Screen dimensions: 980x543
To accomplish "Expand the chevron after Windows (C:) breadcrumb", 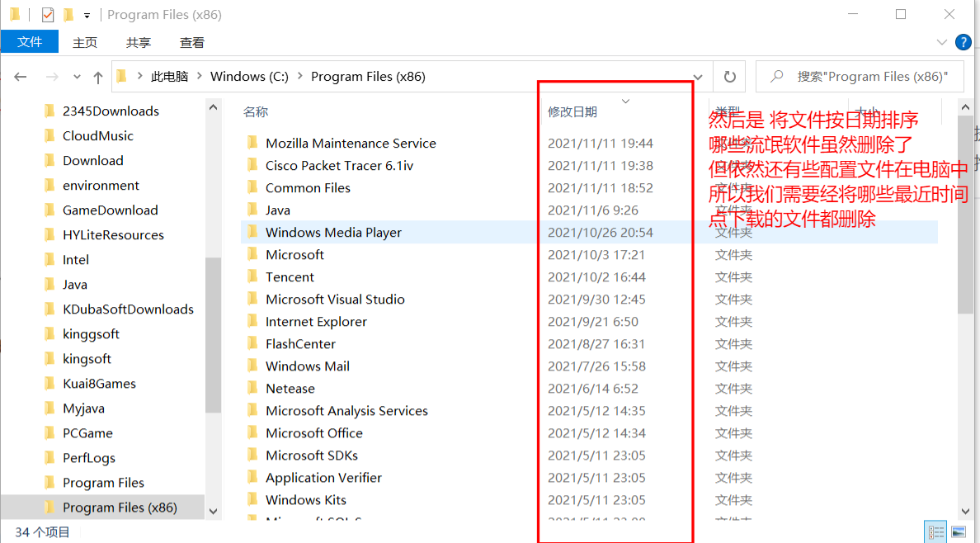I will 300,76.
